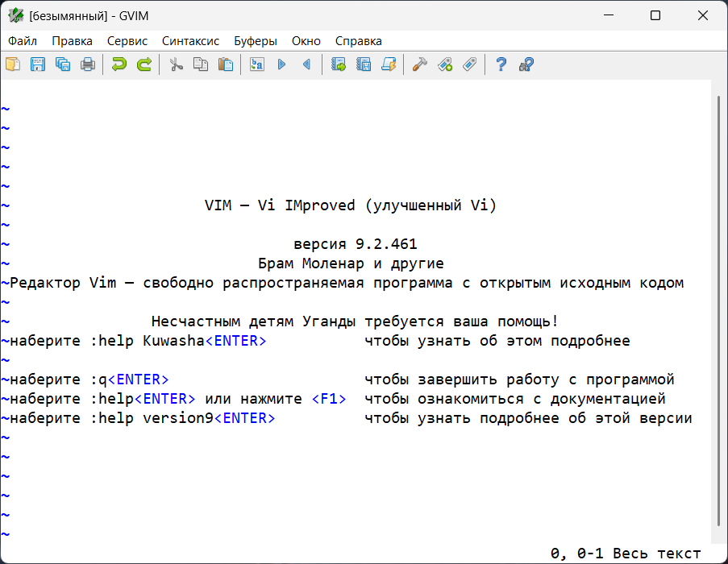Maximize the GVIM window
The width and height of the screenshot is (728, 564).
655,16
